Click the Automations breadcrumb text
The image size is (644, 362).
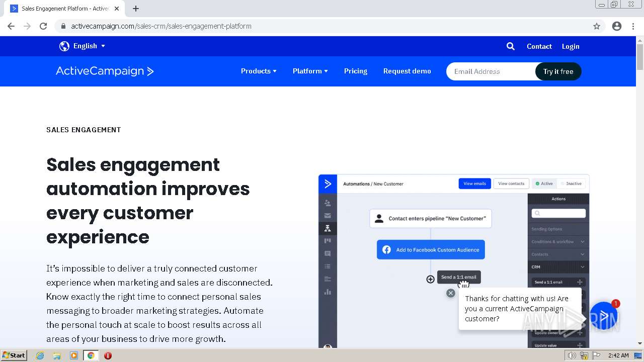[356, 184]
